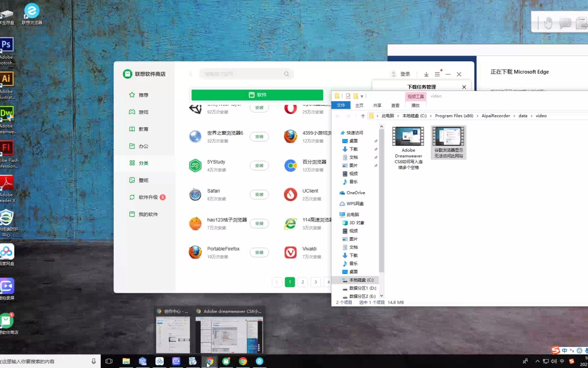Screen dimensions: 588x368
Task: Install Safari
Action: (259, 194)
